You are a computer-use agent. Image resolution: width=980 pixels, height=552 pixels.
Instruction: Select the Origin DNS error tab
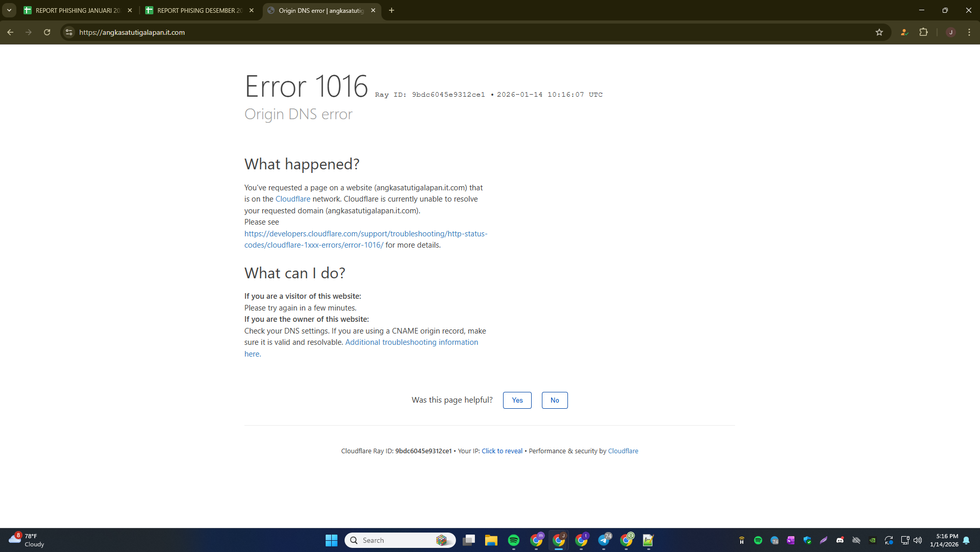(x=322, y=10)
